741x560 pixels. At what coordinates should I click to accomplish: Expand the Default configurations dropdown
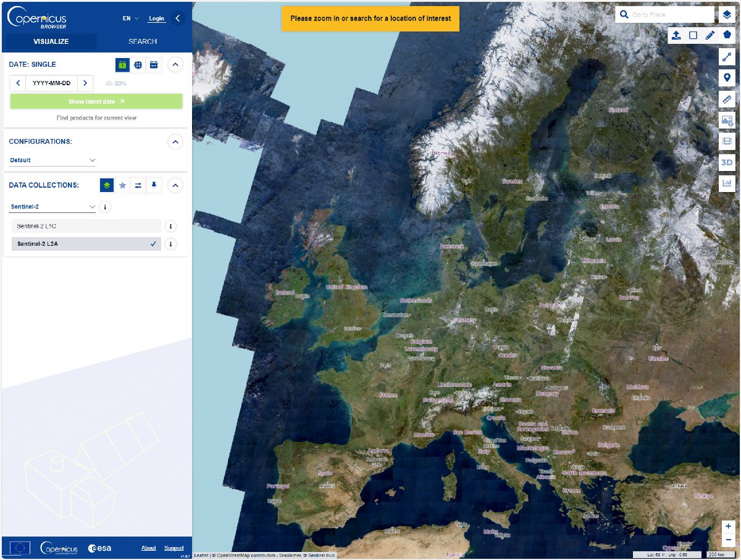pos(52,160)
